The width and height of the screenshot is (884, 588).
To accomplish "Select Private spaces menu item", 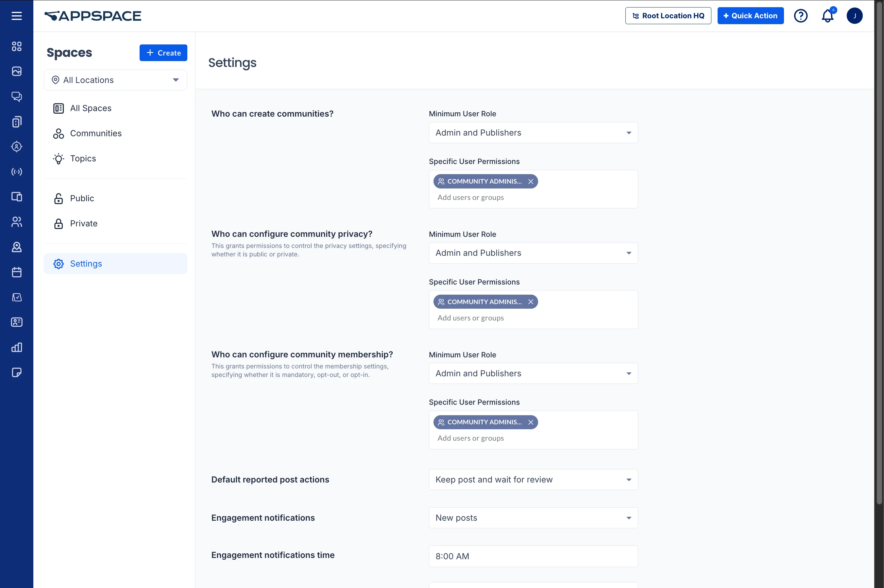I will 84,223.
